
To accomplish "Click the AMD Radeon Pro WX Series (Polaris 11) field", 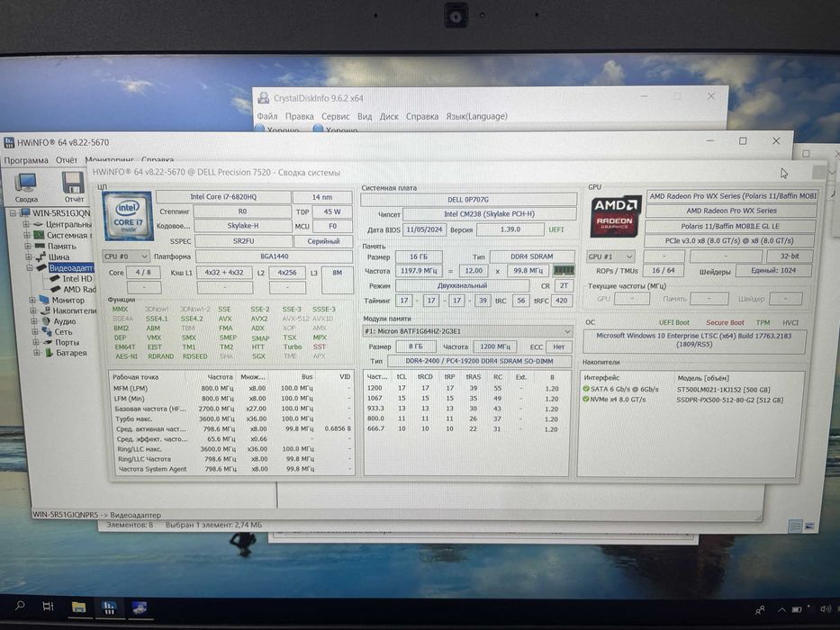I will click(732, 196).
